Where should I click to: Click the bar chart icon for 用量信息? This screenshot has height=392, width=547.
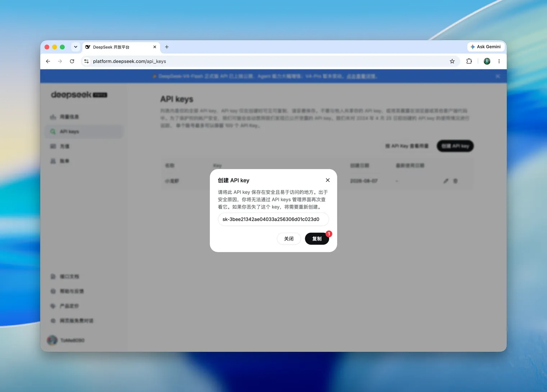coord(53,117)
